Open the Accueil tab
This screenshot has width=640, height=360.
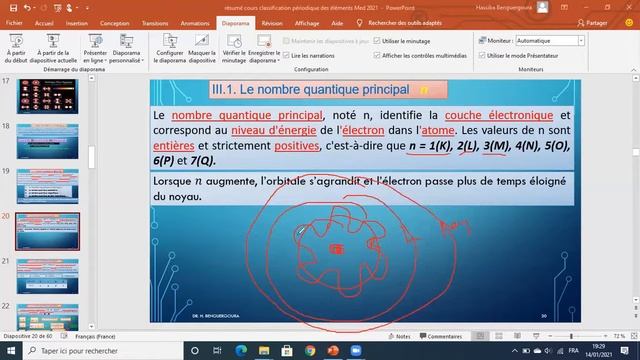pos(44,23)
